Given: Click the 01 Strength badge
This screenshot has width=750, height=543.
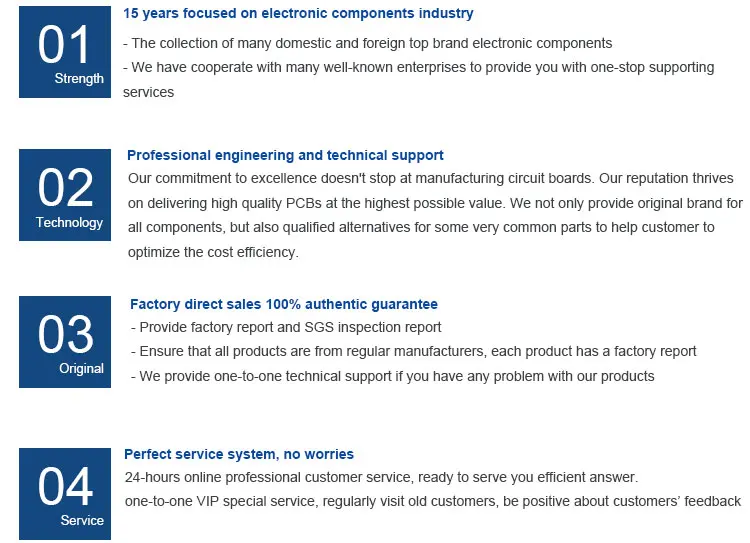Looking at the screenshot, I should tap(65, 54).
